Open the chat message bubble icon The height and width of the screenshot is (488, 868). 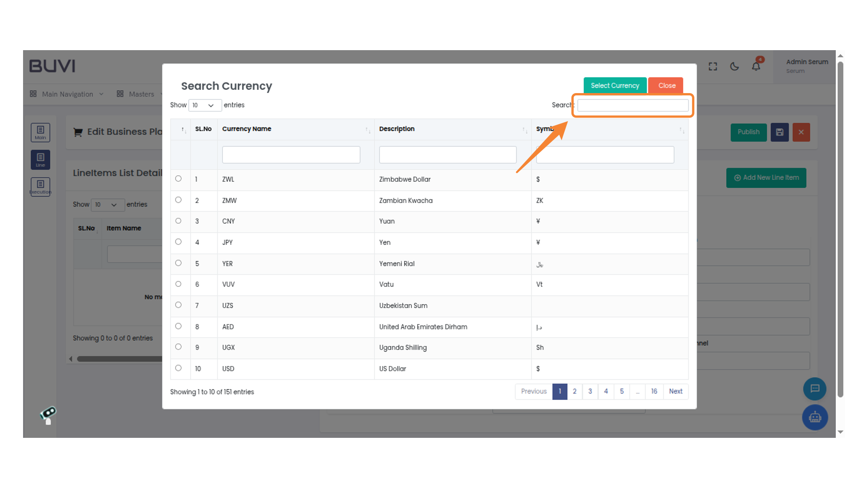tap(815, 389)
